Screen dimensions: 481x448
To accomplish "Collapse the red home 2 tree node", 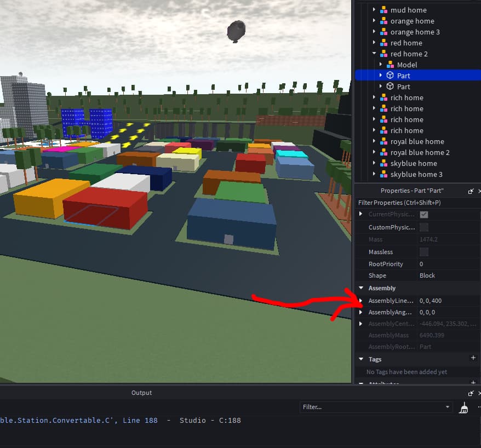I will (374, 53).
